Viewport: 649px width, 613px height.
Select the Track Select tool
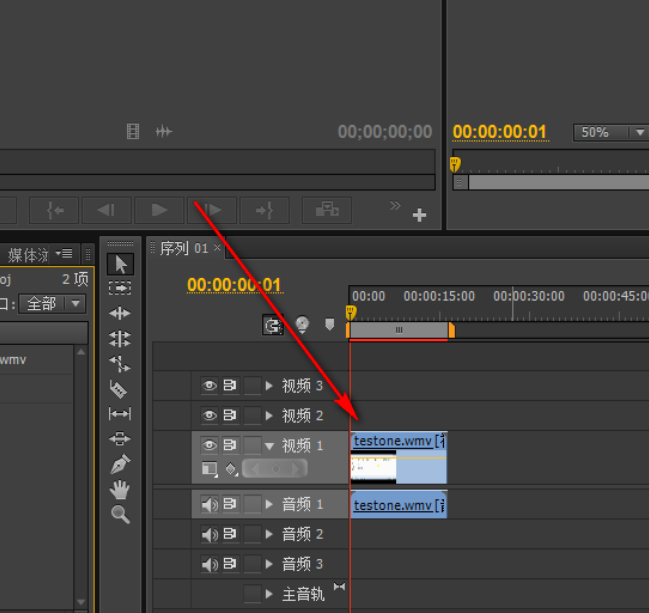121,288
